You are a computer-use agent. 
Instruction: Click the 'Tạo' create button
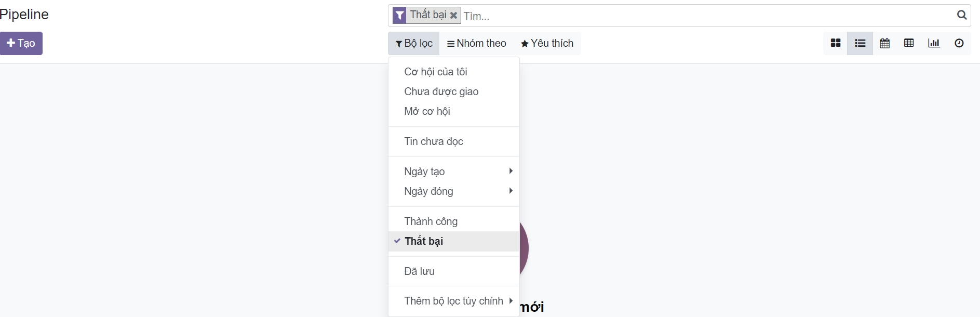click(21, 43)
